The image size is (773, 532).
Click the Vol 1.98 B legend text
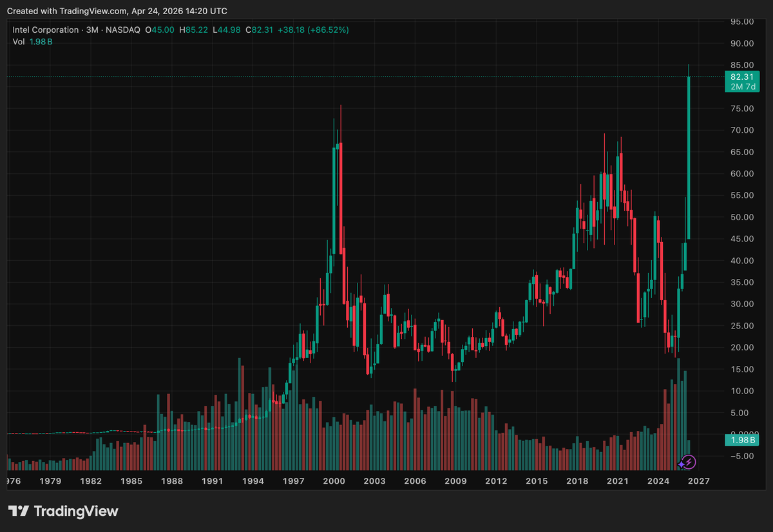pyautogui.click(x=33, y=42)
